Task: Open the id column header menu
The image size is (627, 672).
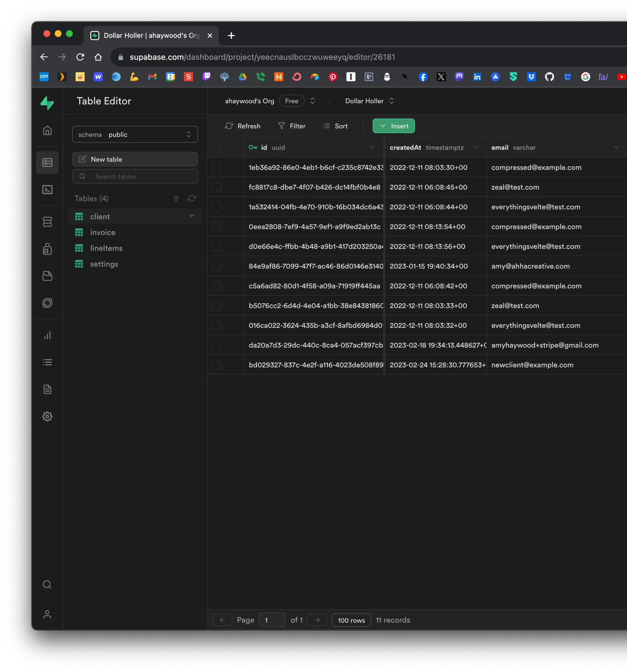Action: pyautogui.click(x=372, y=147)
